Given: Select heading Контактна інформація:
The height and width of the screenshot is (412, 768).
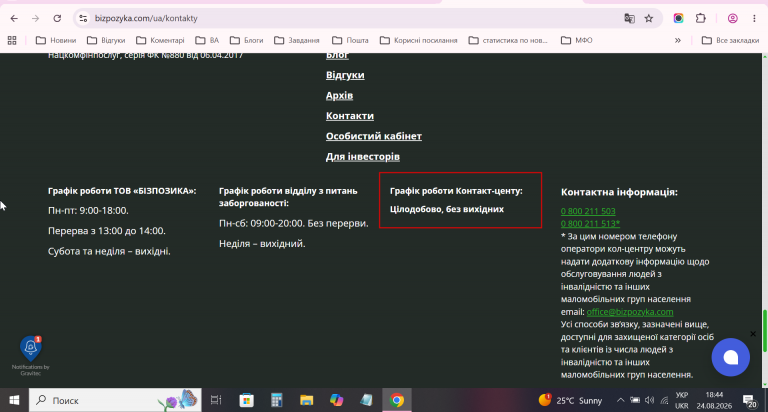Looking at the screenshot, I should tap(619, 192).
